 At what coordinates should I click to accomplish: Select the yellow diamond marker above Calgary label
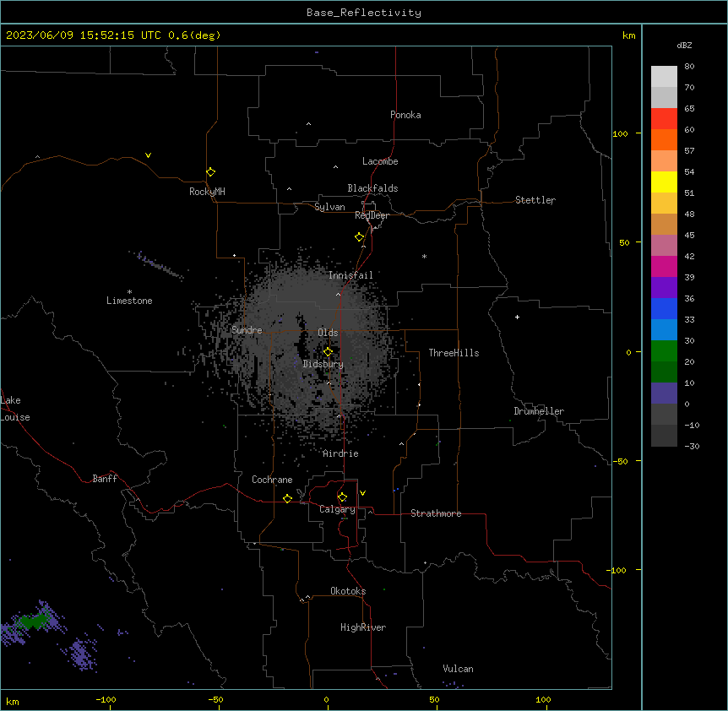pos(342,497)
